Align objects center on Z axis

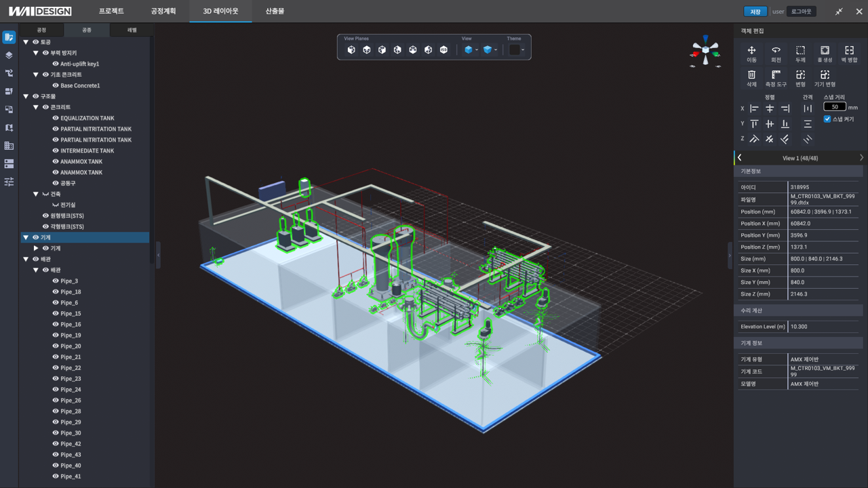[x=770, y=139]
